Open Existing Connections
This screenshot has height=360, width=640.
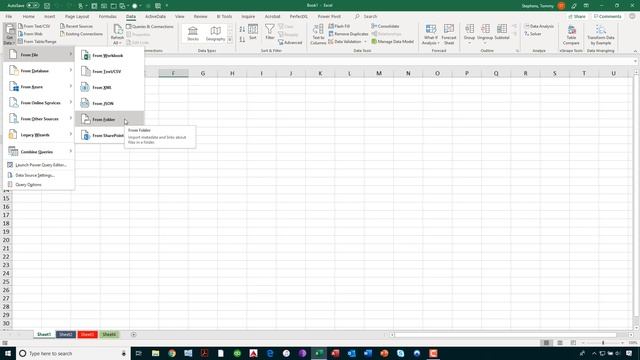click(81, 34)
